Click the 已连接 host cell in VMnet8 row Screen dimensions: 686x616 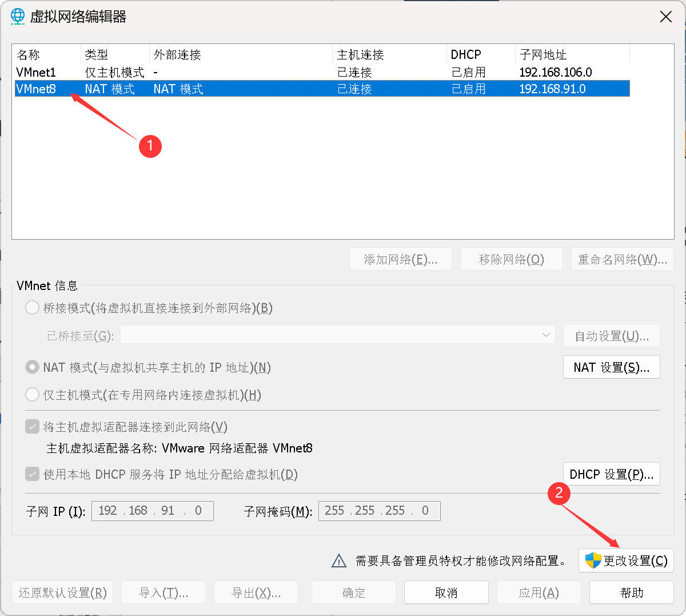[354, 89]
